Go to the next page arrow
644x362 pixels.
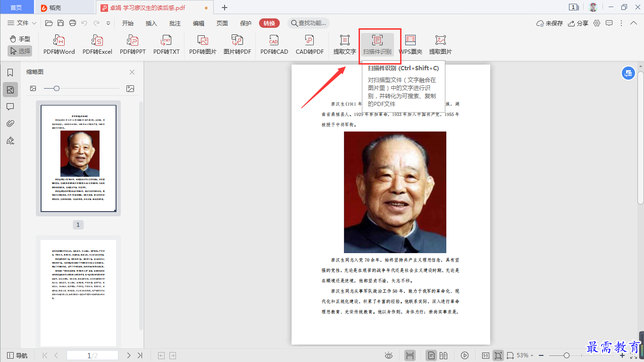point(129,355)
